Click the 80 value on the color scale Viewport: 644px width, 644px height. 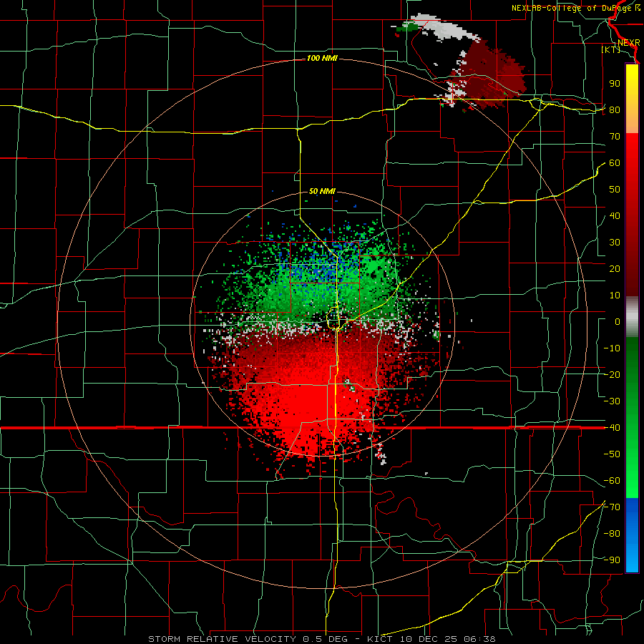coord(615,109)
